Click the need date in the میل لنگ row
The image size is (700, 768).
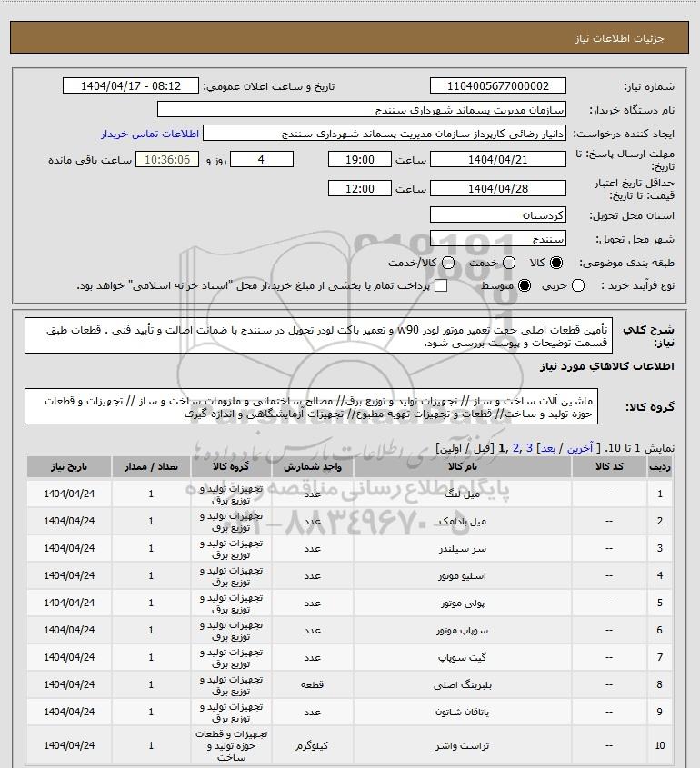click(x=69, y=494)
